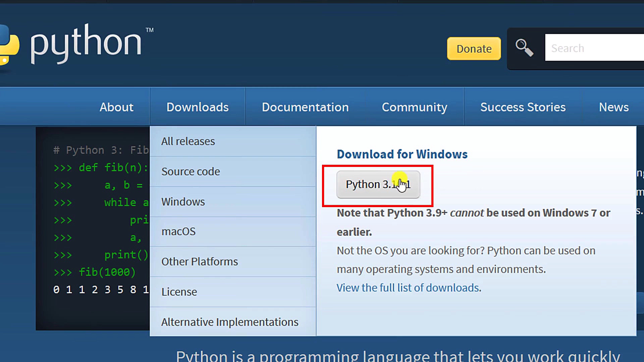Click the Donate button
This screenshot has height=362, width=644.
point(474,49)
